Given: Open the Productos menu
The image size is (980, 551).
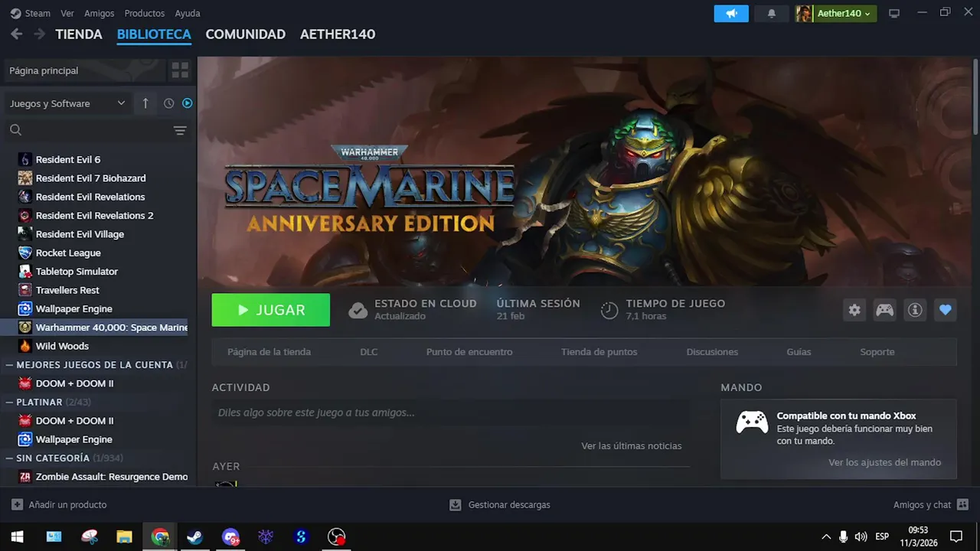Looking at the screenshot, I should tap(144, 13).
